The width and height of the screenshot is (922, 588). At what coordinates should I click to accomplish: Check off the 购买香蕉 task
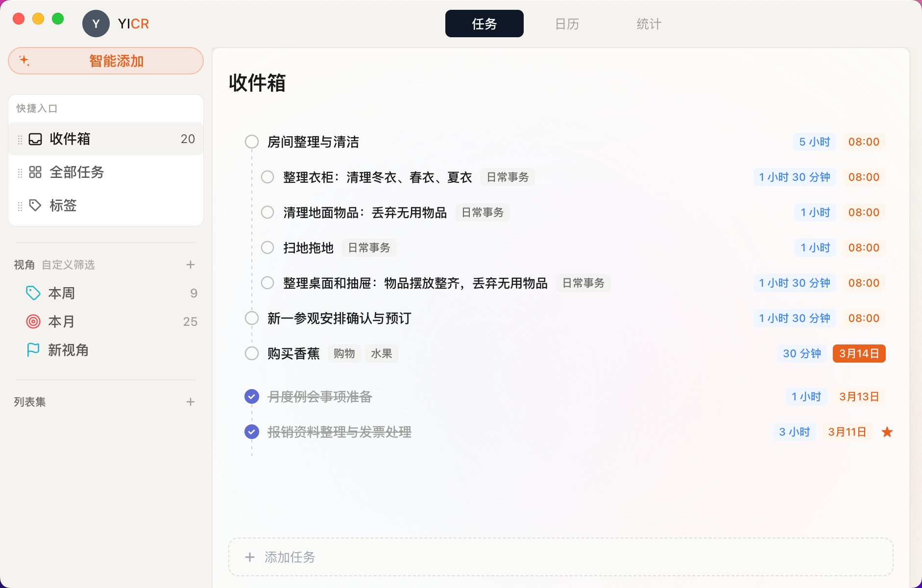[252, 353]
